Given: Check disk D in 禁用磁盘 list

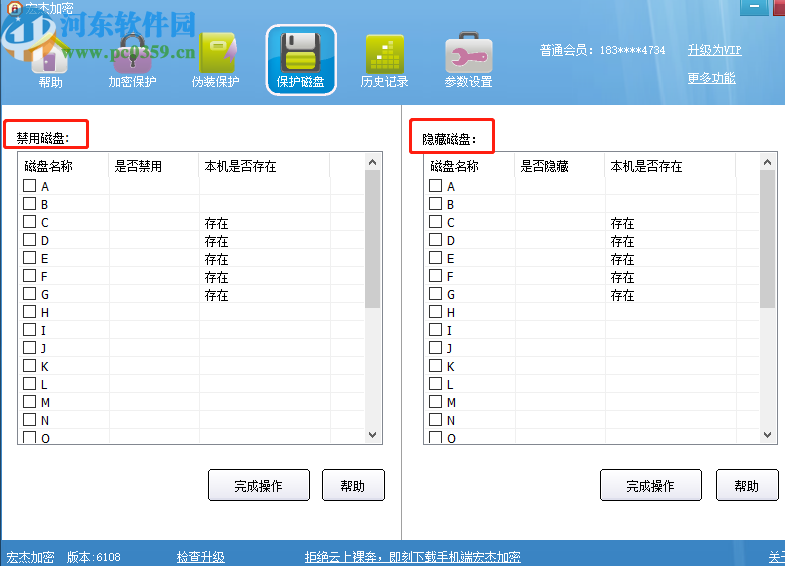Looking at the screenshot, I should (x=30, y=240).
